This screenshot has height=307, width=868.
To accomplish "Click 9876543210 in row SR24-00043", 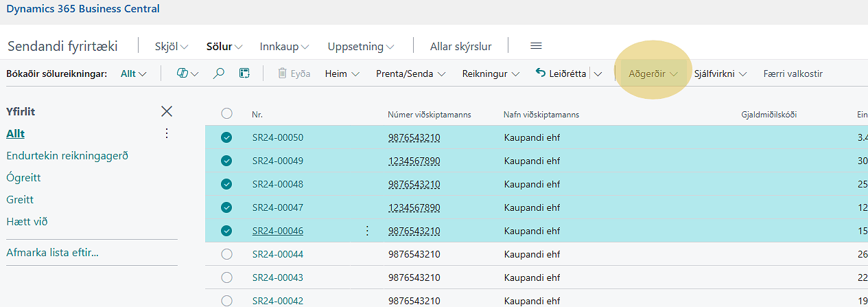I will pos(414,277).
